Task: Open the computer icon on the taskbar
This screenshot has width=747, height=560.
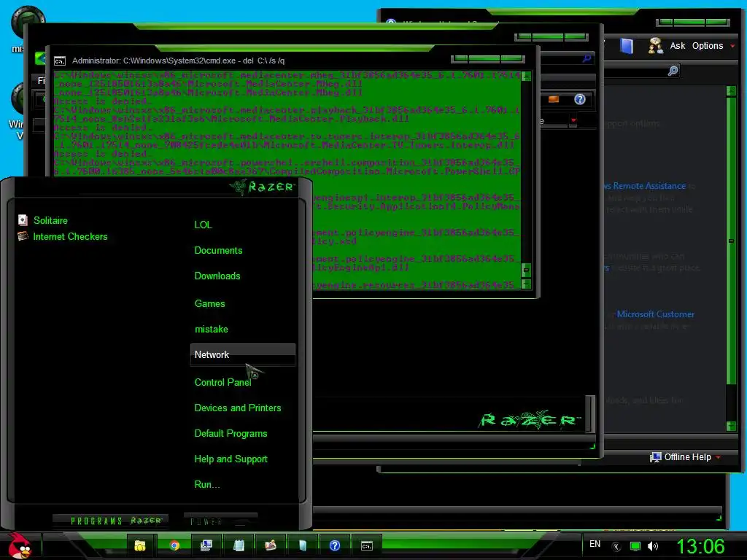Action: tap(206, 545)
